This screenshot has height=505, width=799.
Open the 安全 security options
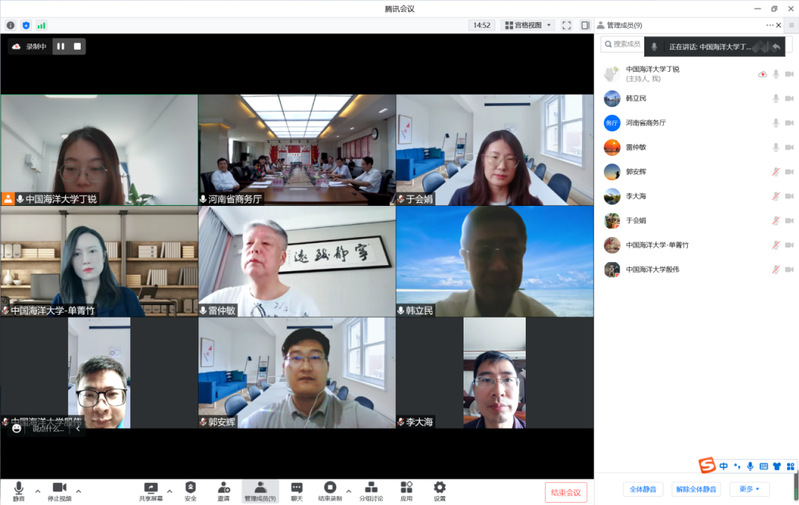click(190, 490)
